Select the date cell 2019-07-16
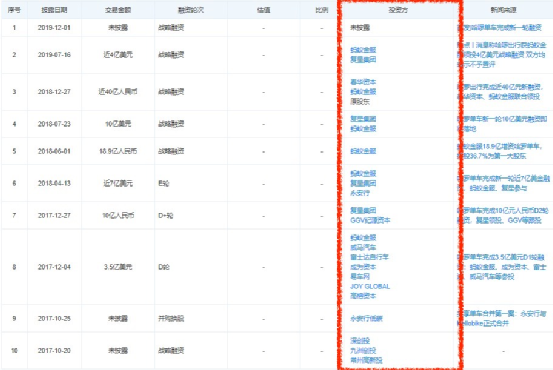This screenshot has width=553, height=370. click(54, 55)
